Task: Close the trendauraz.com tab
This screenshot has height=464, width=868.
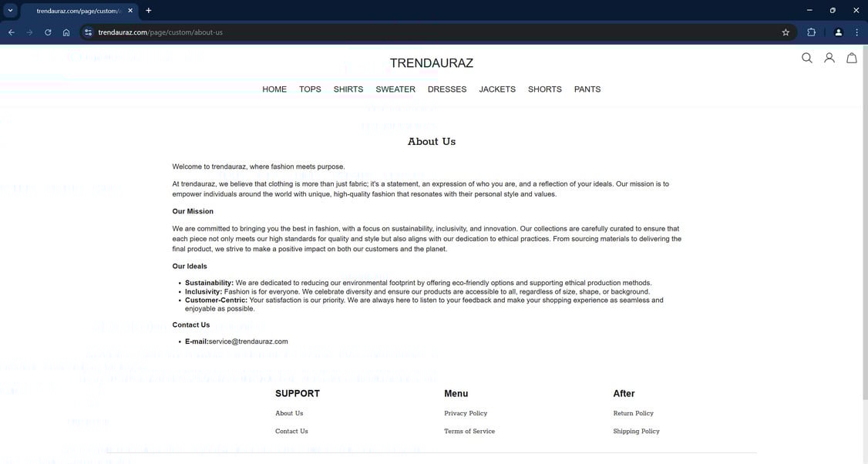Action: click(x=130, y=11)
